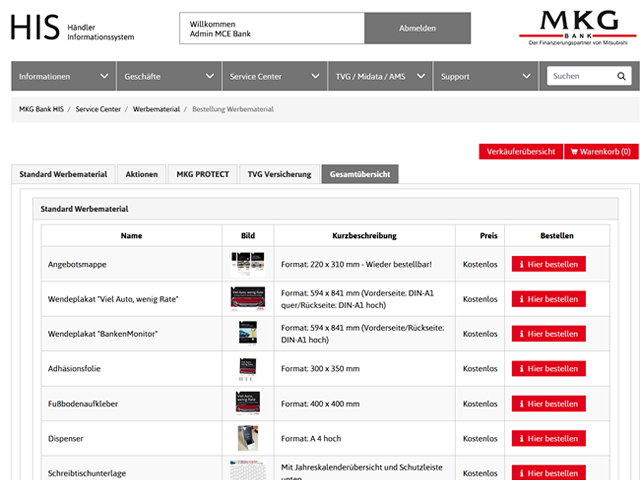Screen dimensions: 640x480
Task: Order Wendeplakat Viel Auto, wenig Rate
Action: [549, 299]
